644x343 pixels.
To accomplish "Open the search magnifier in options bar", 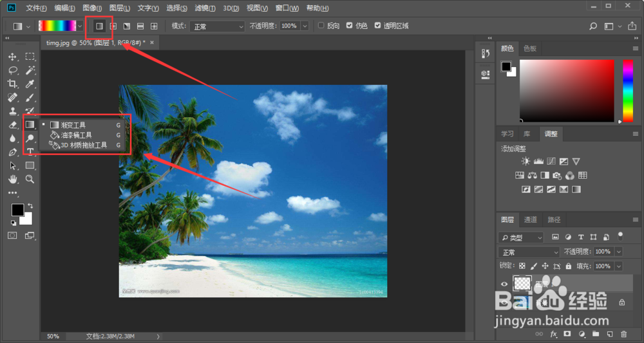I will (x=593, y=26).
